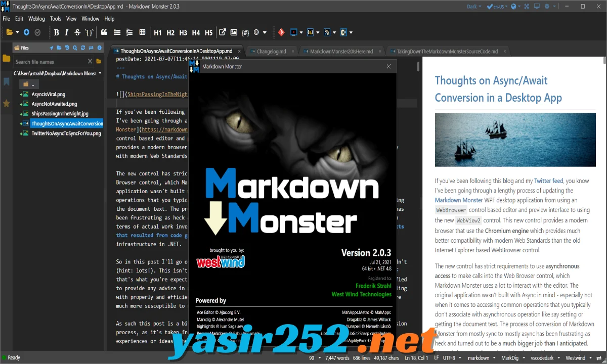
Task: Expand screen capture addin dropdown arrow
Action: (301, 33)
